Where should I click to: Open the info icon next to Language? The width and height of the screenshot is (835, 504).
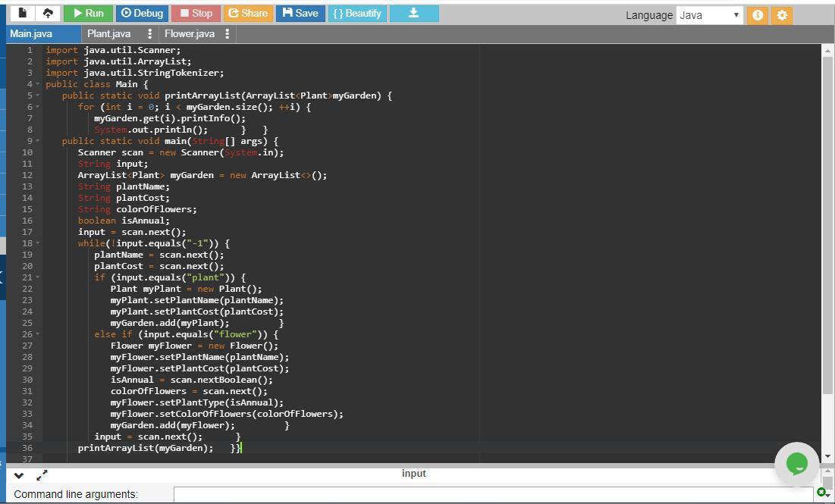point(757,15)
